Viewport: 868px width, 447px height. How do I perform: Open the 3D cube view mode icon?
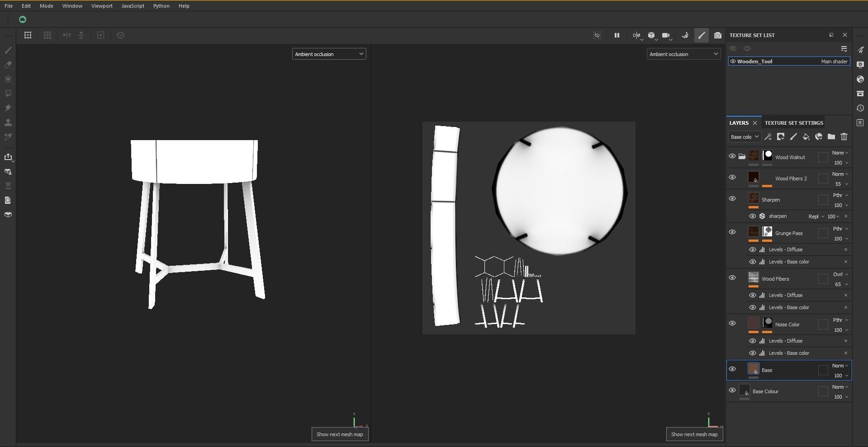click(651, 35)
